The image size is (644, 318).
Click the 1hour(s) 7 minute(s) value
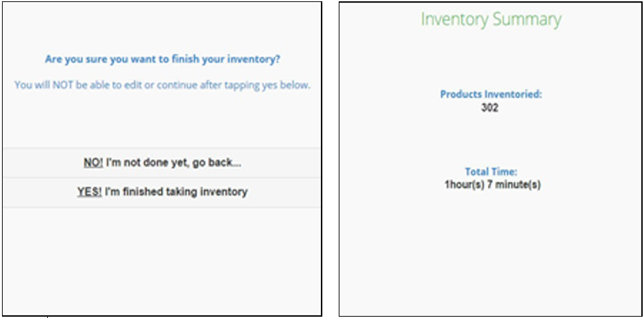pos(492,185)
